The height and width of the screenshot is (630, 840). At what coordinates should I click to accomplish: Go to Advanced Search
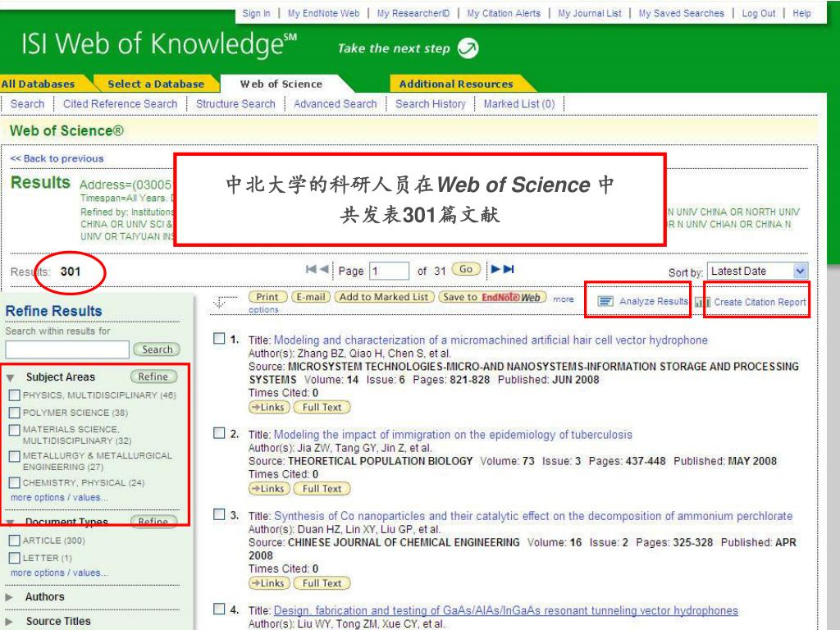pos(336,104)
